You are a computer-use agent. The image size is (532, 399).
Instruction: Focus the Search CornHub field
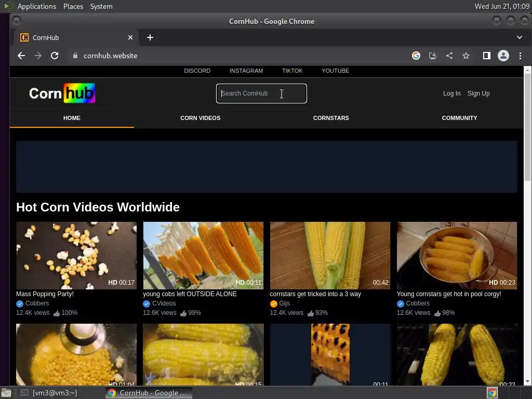coord(261,94)
